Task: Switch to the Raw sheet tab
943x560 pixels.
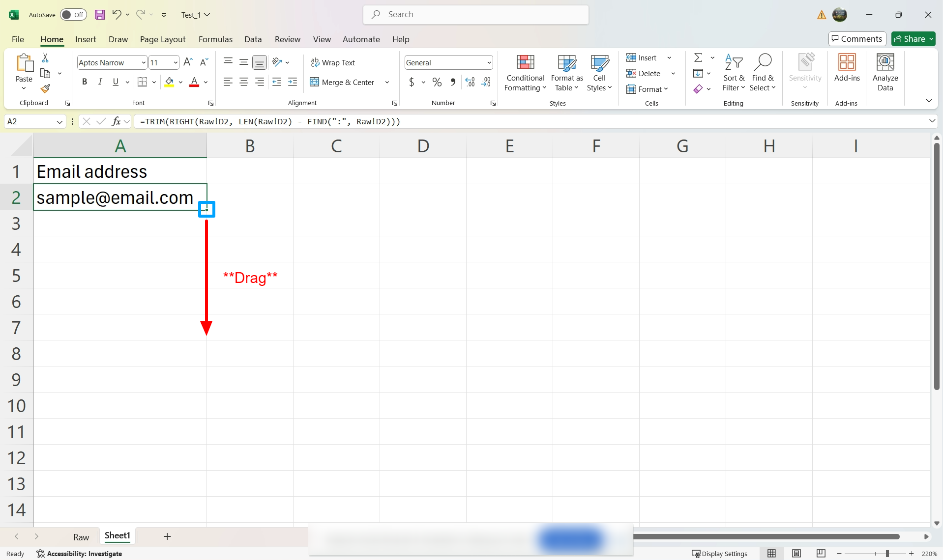Action: pyautogui.click(x=81, y=537)
